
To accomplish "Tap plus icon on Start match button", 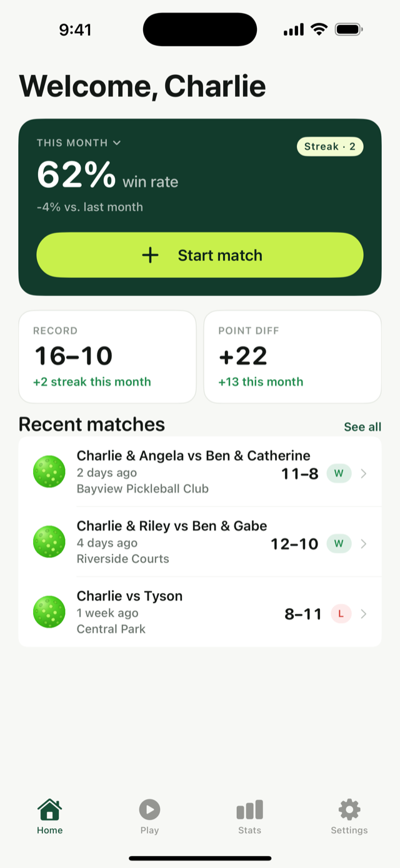I will [150, 255].
